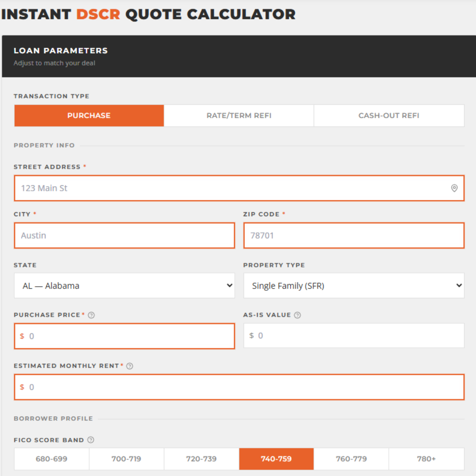Open the Property Type dropdown
This screenshot has width=476, height=476.
coord(354,286)
